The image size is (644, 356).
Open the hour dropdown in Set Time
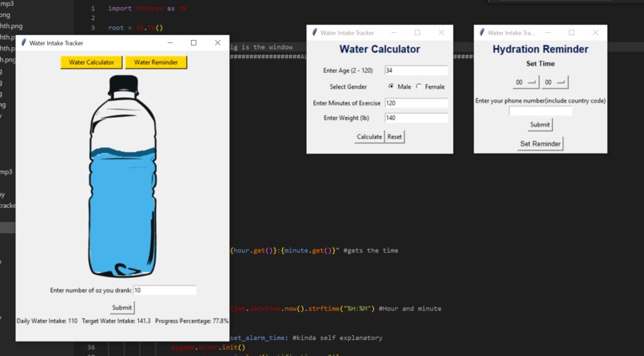click(x=526, y=82)
